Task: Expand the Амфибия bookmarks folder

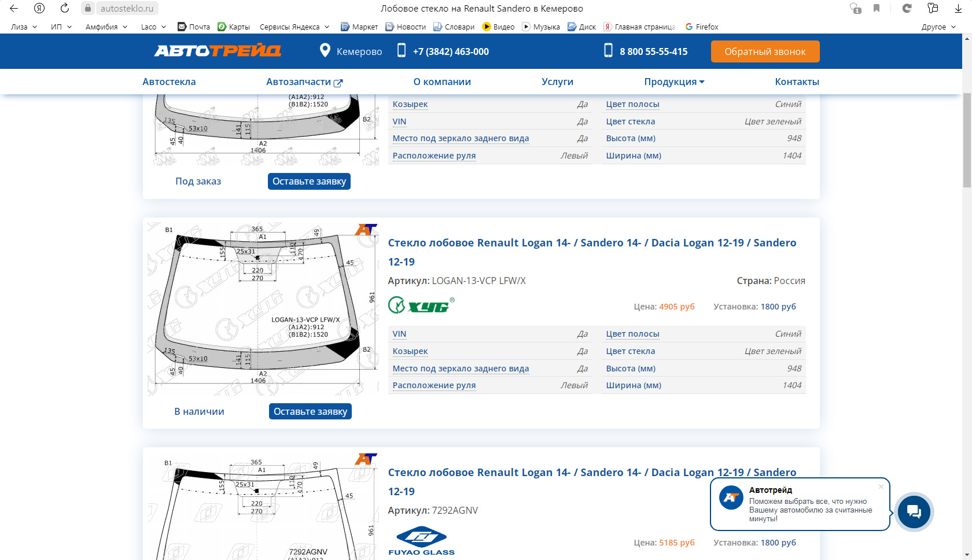Action: coord(106,27)
